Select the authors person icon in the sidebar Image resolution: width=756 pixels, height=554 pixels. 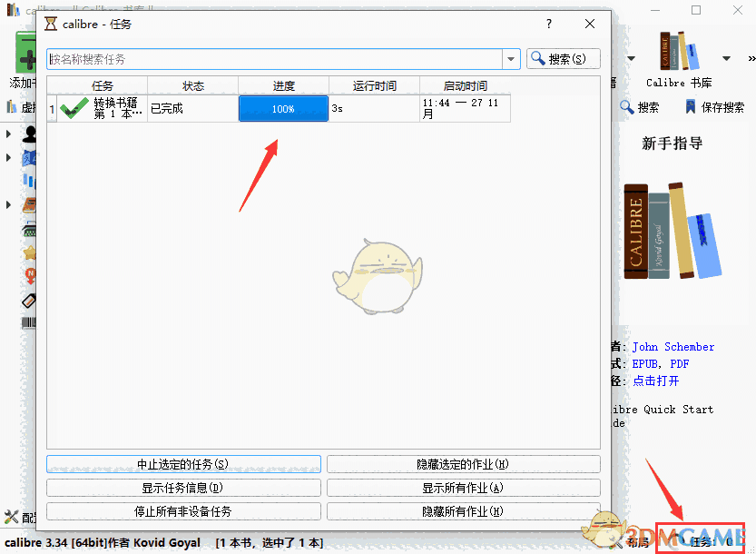(x=30, y=134)
